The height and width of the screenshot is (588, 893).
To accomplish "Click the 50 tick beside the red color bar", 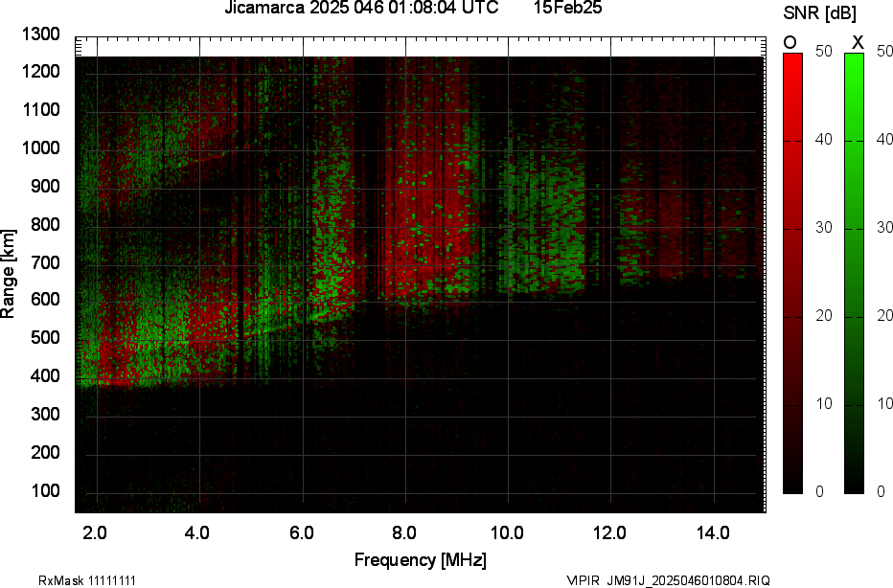I will 823,51.
